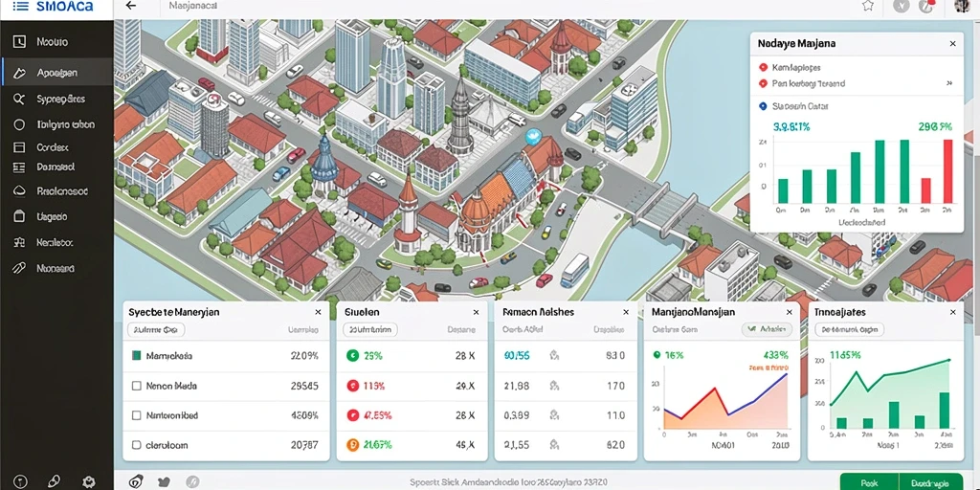980x490 pixels.
Task: Close the Nodaye Marjana panel
Action: (x=952, y=44)
